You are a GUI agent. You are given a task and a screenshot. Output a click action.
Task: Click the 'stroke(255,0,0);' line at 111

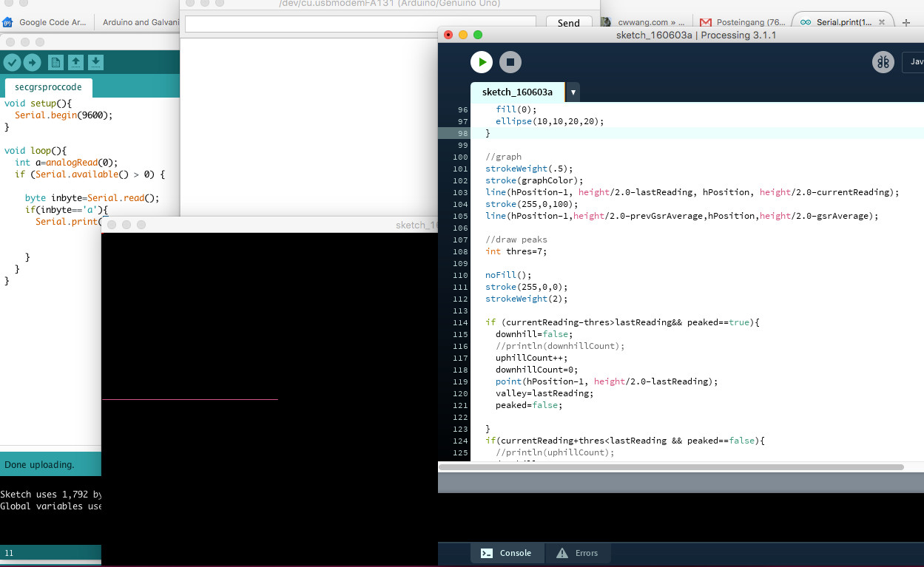[526, 287]
